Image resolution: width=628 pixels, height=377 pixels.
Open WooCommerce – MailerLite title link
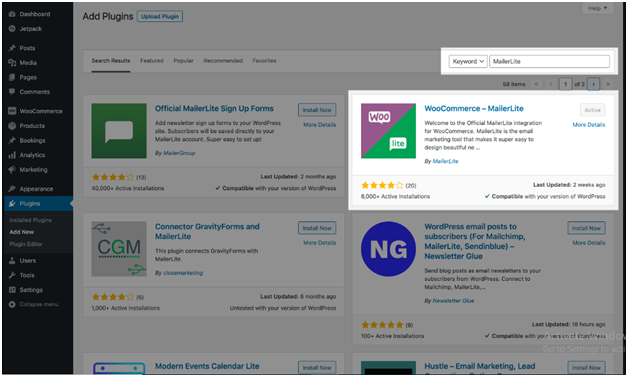[474, 109]
